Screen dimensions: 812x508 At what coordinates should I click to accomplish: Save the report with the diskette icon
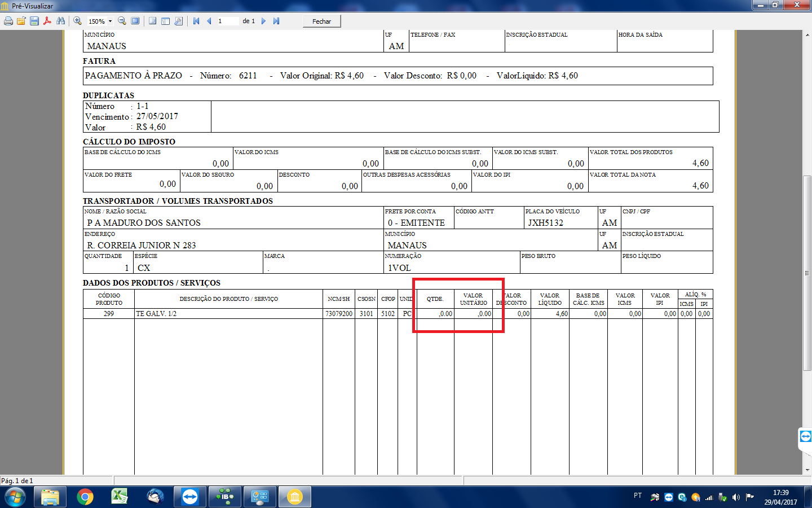pos(34,21)
